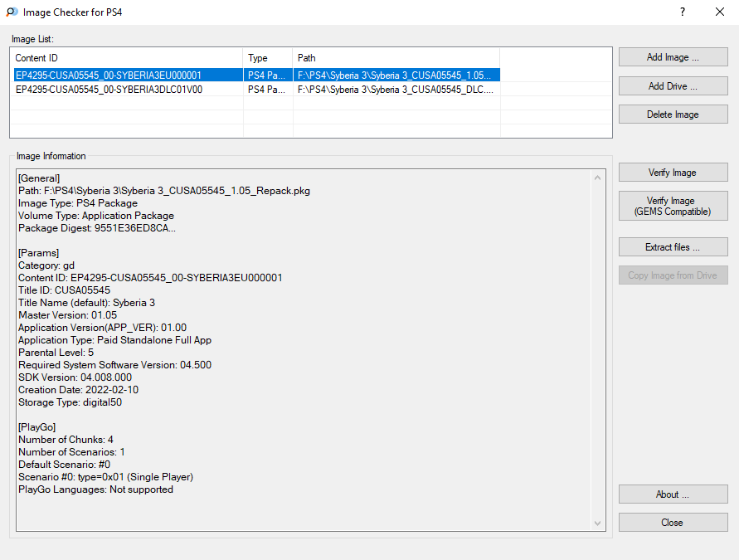Screen dimensions: 739x560
Task: Click Type cell of the SYBERIA3DLC01V00 row
Action: coord(268,89)
